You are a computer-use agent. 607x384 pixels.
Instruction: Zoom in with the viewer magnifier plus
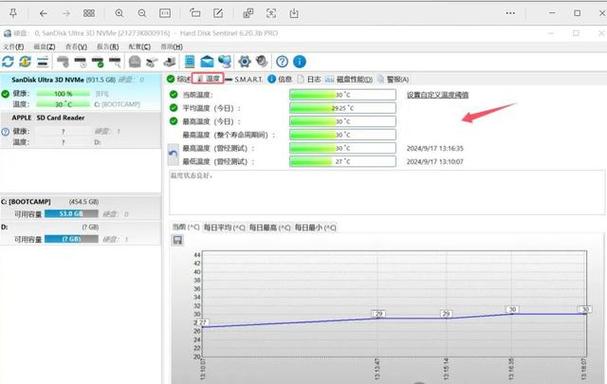(x=119, y=13)
